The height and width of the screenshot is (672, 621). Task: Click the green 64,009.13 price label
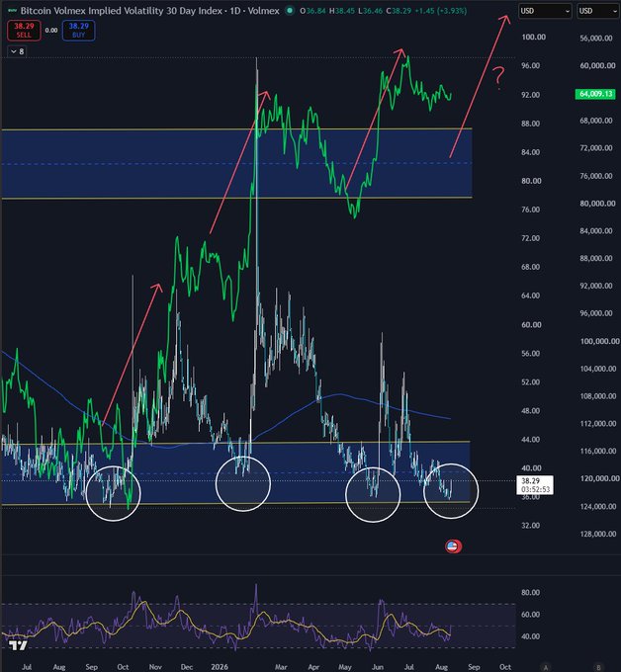(595, 94)
